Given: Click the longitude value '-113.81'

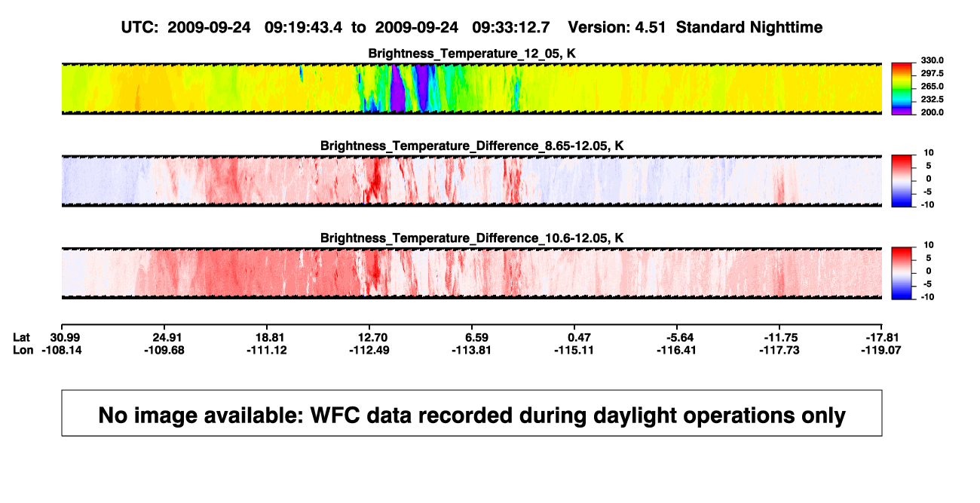Looking at the screenshot, I should [x=471, y=350].
